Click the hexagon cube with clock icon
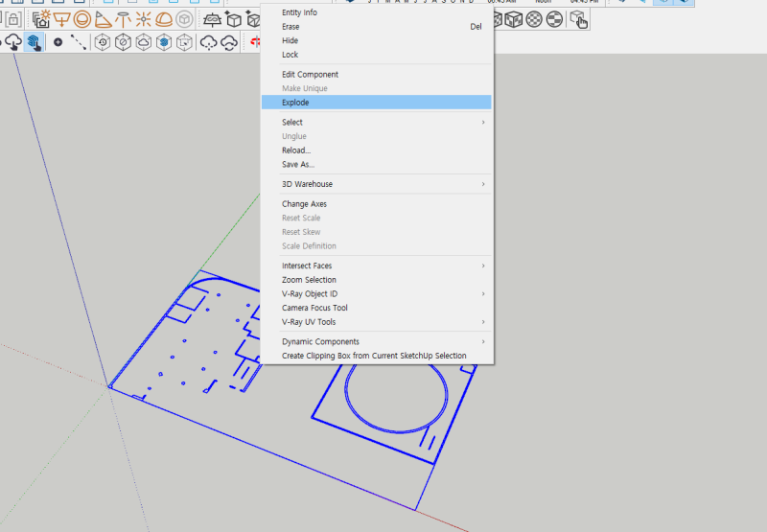Image resolution: width=767 pixels, height=532 pixels. tap(103, 42)
